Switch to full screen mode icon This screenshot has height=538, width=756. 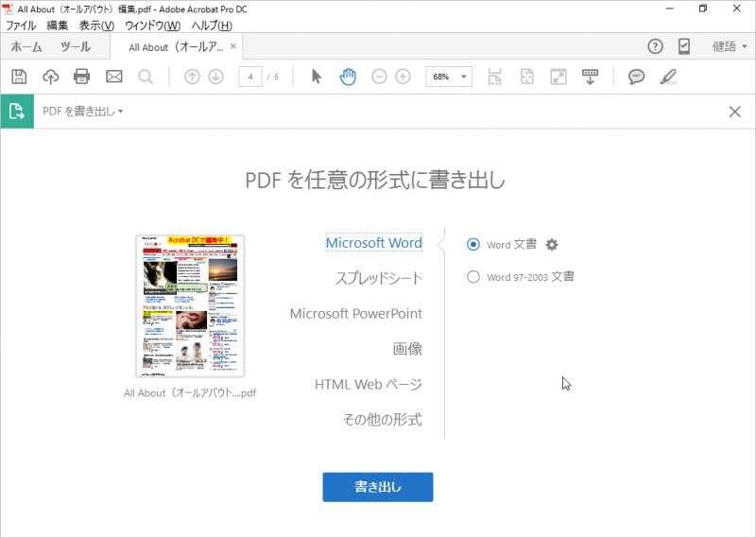click(x=558, y=77)
